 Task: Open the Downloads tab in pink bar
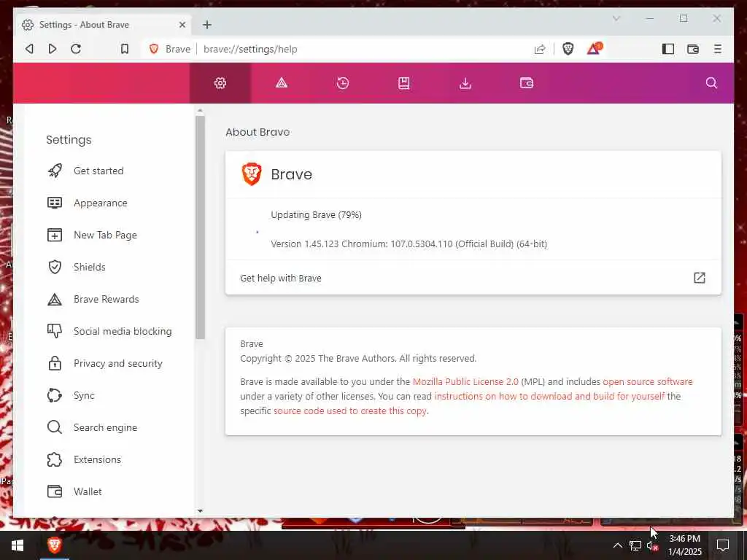pos(465,83)
